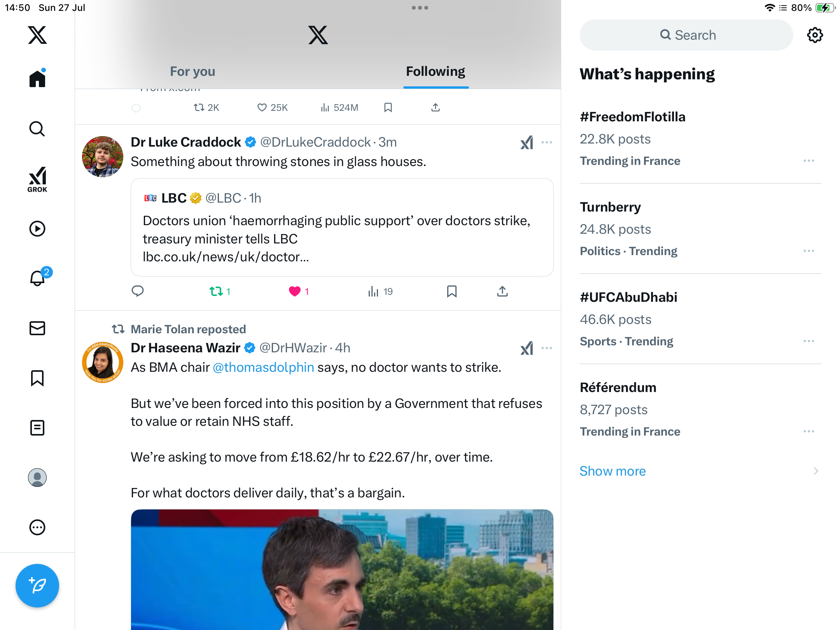Switch to the For you tab
This screenshot has height=630, width=840.
[192, 72]
